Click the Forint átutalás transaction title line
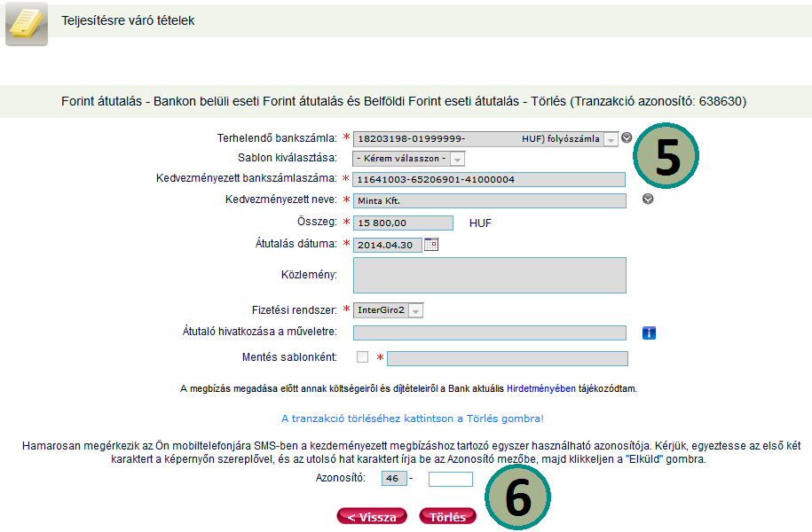 click(404, 101)
